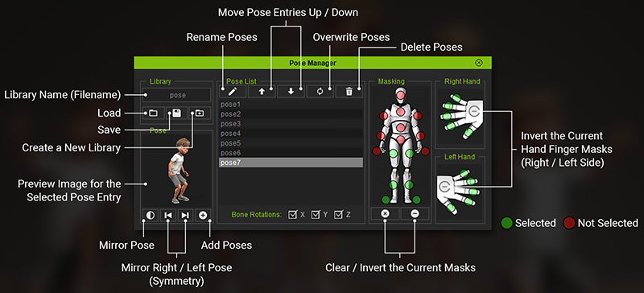
Task: Toggle Left Hand ring finger mask dot
Action: pos(471,181)
